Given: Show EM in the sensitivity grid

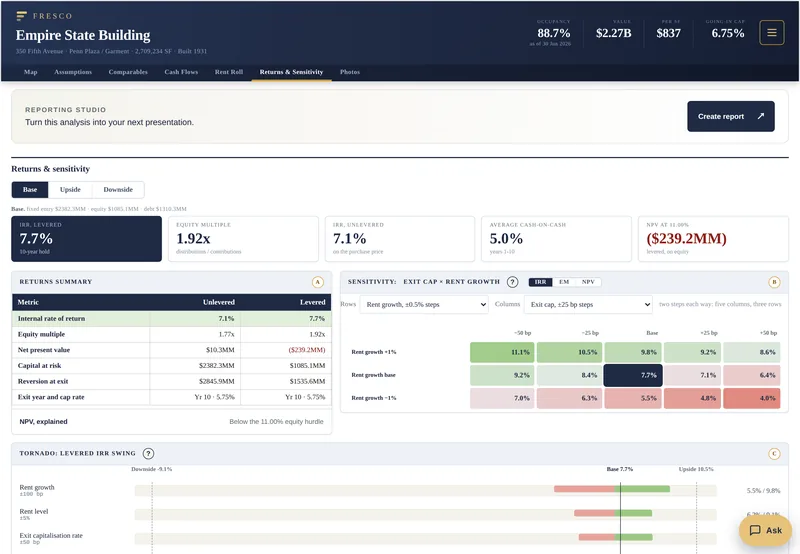Looking at the screenshot, I should [x=564, y=282].
